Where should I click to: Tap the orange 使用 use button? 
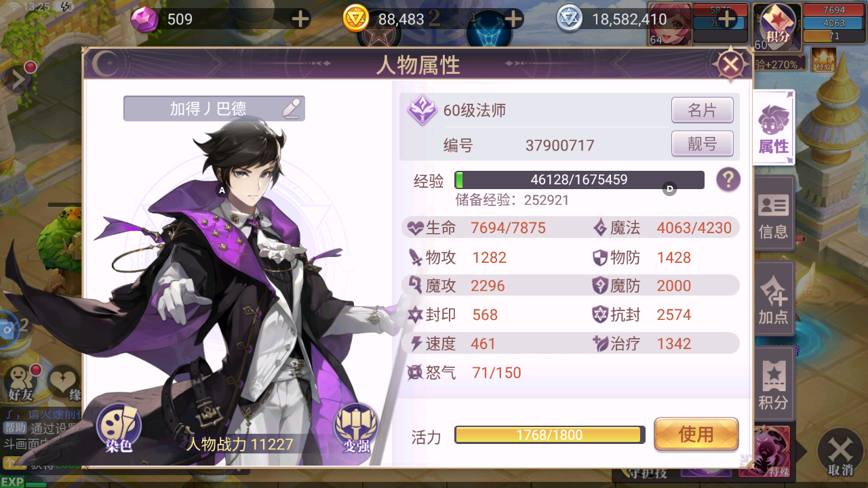[x=696, y=434]
